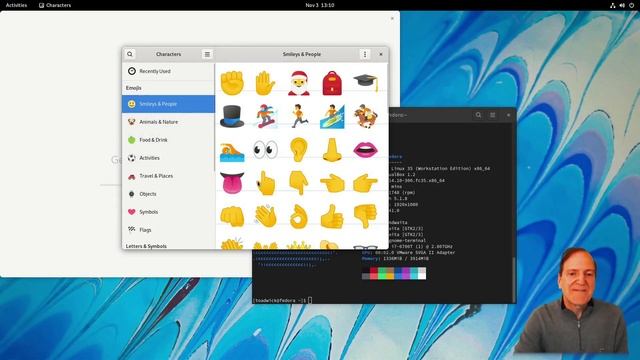Pick the red backpack emoji
640x360 pixels.
[x=332, y=83]
